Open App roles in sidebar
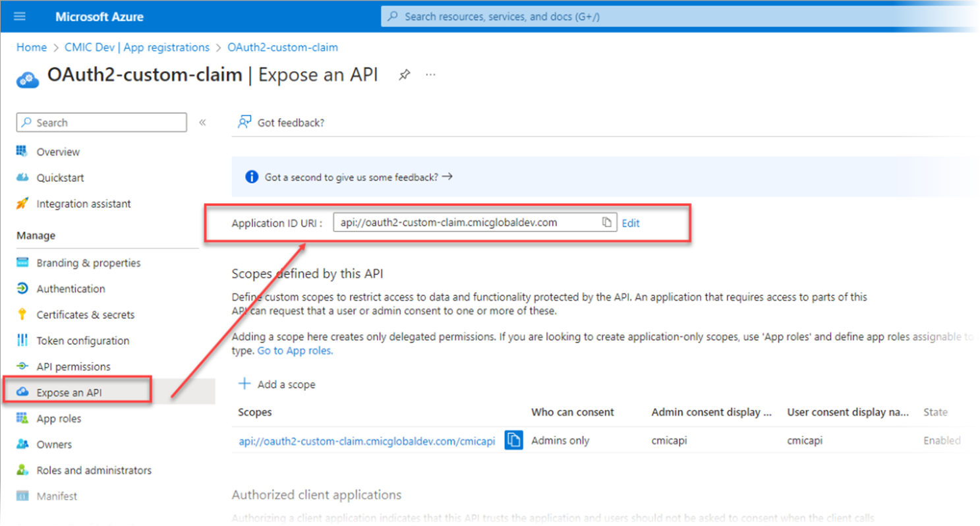The width and height of the screenshot is (980, 526). tap(59, 419)
